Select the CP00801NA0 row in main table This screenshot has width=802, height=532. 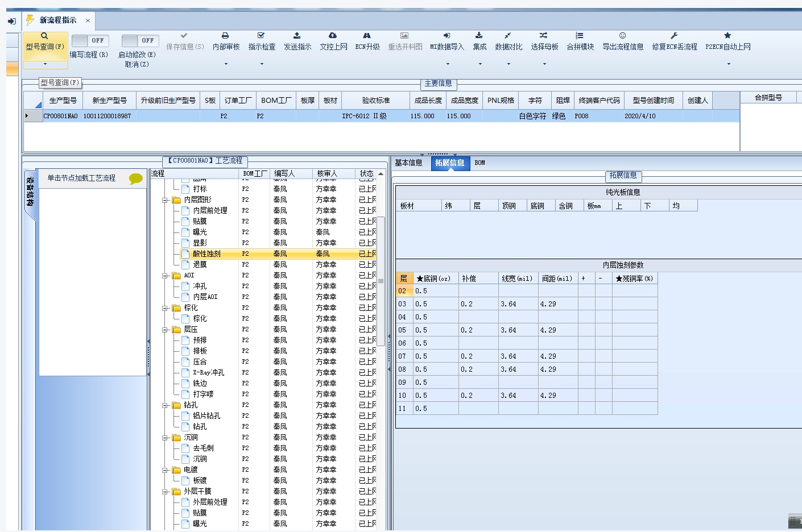(x=381, y=116)
